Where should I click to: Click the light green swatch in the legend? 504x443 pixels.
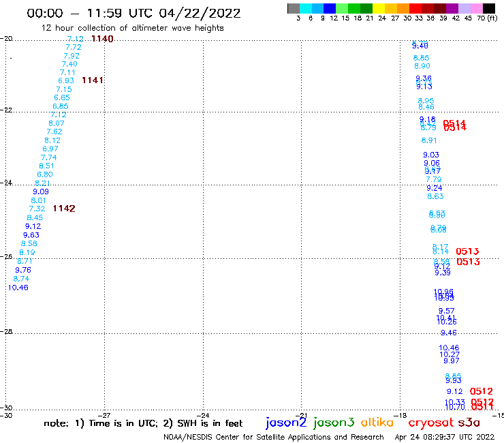coord(342,8)
